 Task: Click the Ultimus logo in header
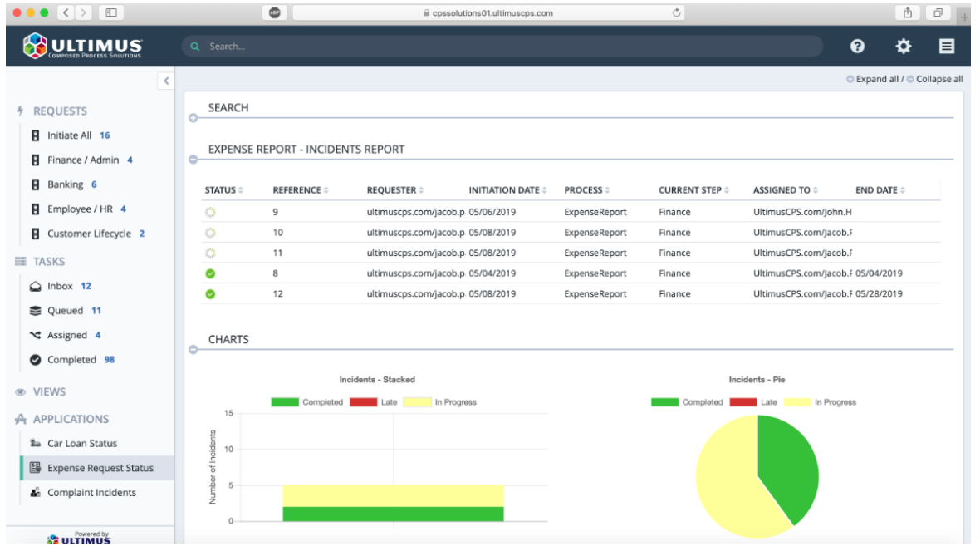82,47
